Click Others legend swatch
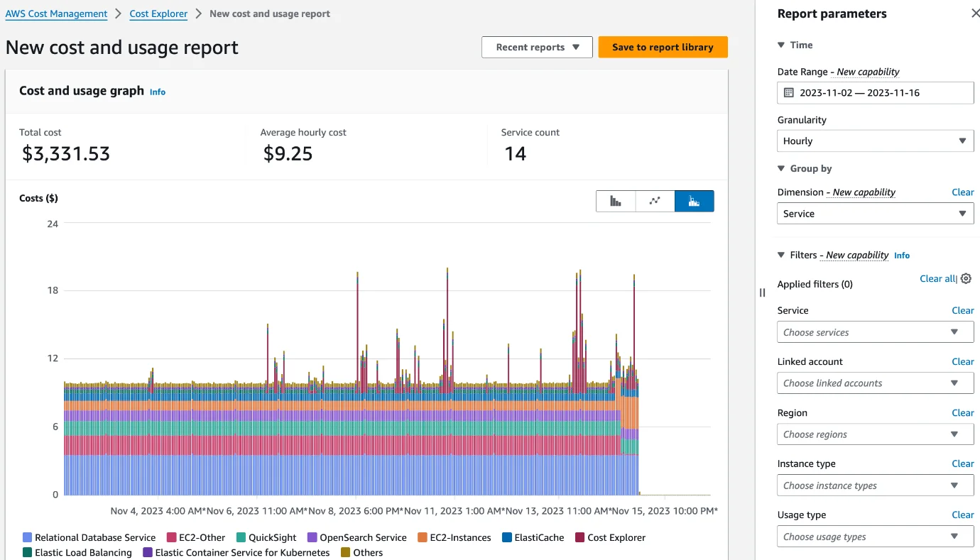The width and height of the screenshot is (980, 560). [346, 553]
